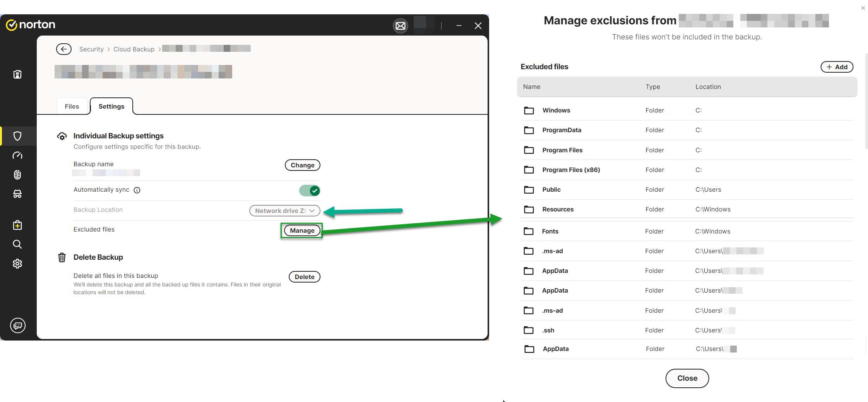868x402 pixels.
Task: Click the exclusions list scrollbar
Action: [866, 101]
